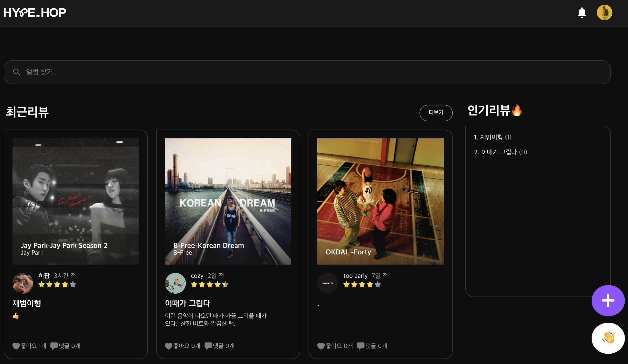Viewport: 628px width, 364px height.
Task: Click the search magnifier icon
Action: click(x=17, y=72)
